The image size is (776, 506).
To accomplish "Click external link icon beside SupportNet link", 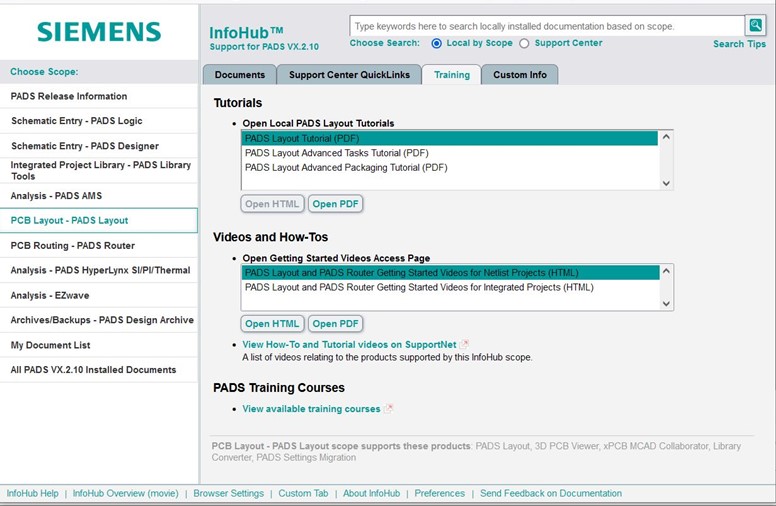I will click(464, 344).
